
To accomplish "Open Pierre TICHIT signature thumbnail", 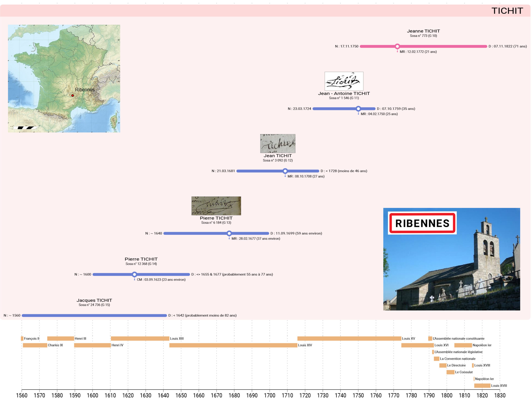I will [216, 206].
